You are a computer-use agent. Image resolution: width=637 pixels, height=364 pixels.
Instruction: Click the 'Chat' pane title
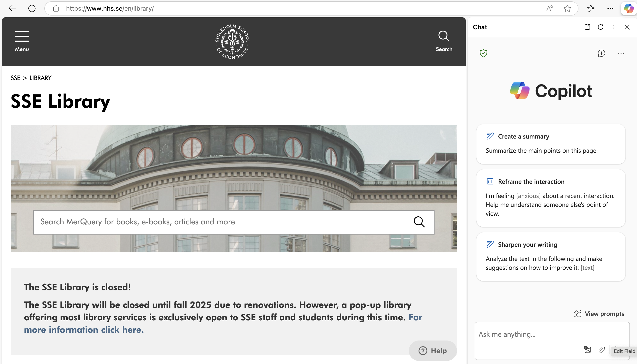[480, 27]
